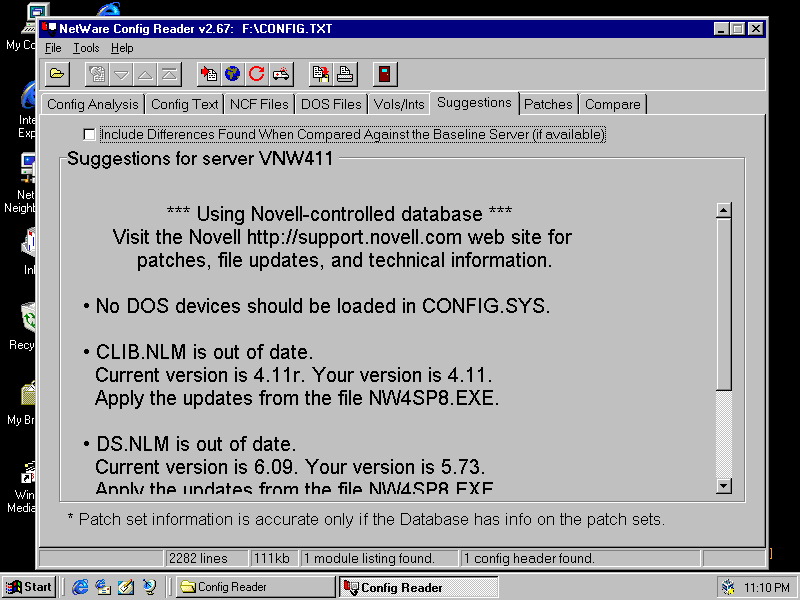
Task: Open the Help menu
Action: [x=122, y=48]
